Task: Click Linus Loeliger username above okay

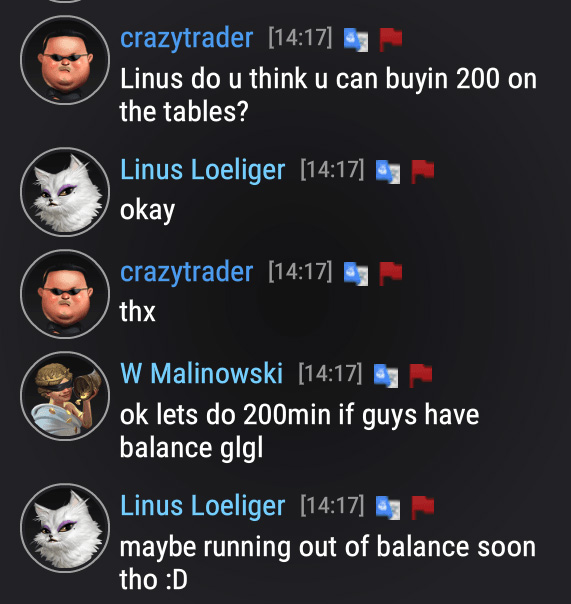Action: point(203,170)
